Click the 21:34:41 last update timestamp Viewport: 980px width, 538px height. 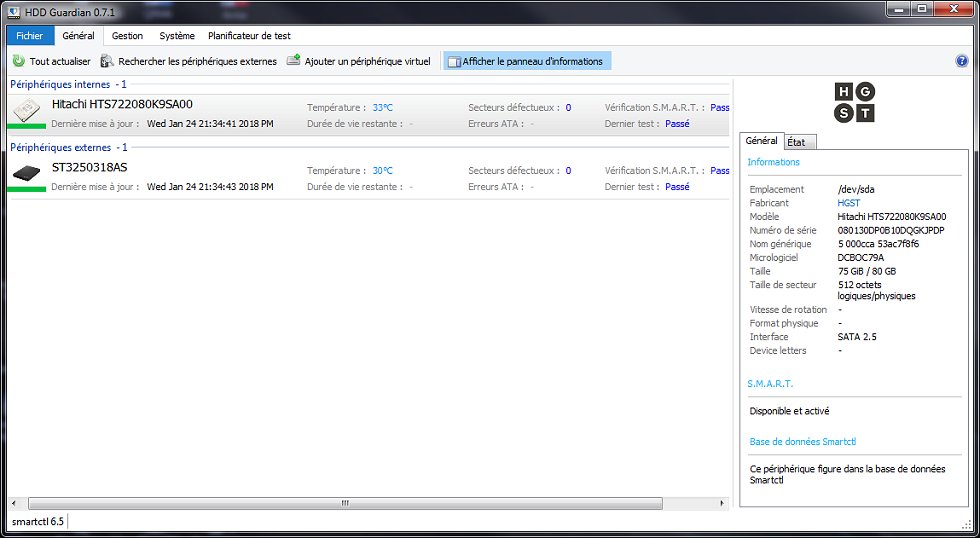[210, 124]
